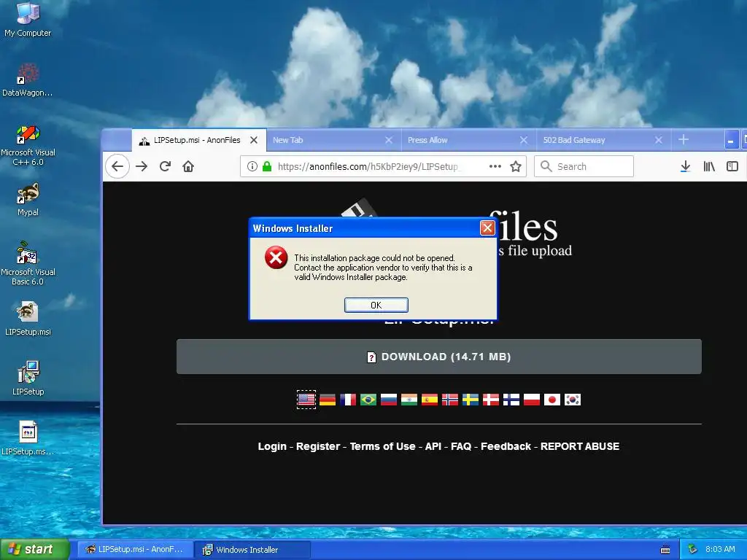The height and width of the screenshot is (560, 747).
Task: Open the FAQ link
Action: [461, 446]
